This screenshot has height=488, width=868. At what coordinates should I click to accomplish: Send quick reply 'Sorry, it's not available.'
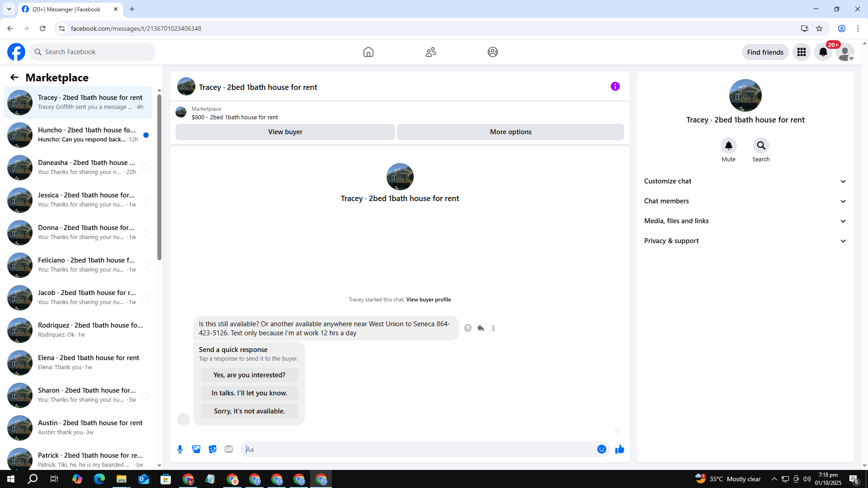(249, 411)
